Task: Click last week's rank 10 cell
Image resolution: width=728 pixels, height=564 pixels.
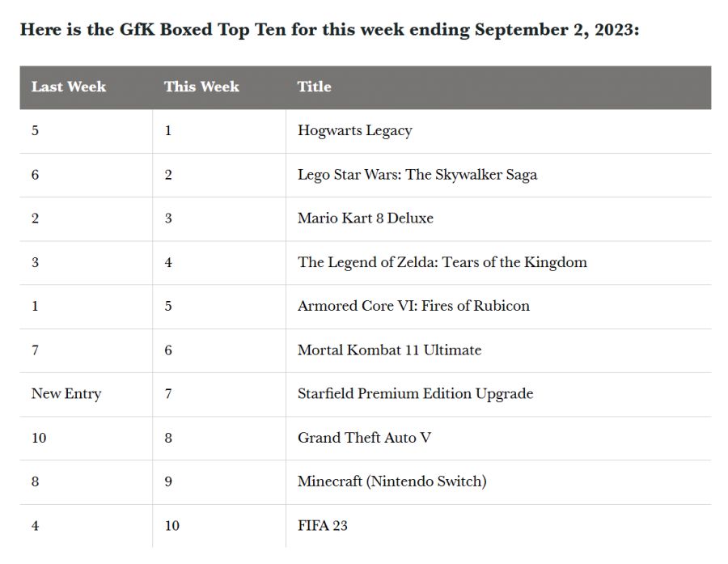Action: coord(39,438)
